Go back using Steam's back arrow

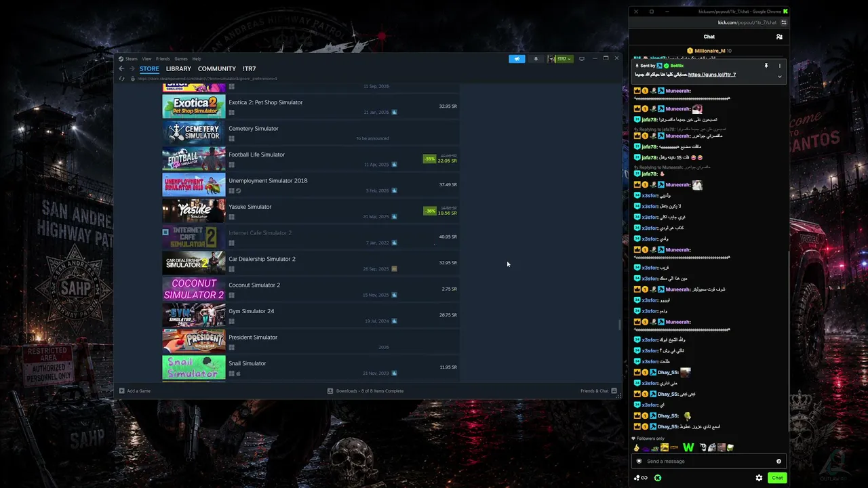121,68
